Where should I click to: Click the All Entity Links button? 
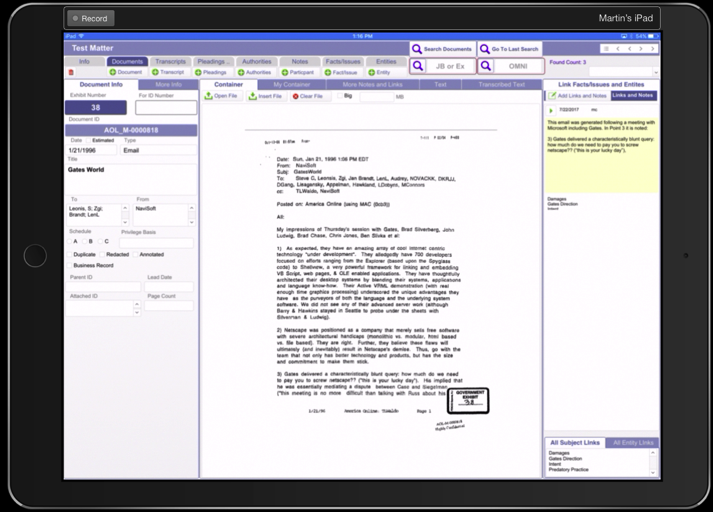coord(632,442)
